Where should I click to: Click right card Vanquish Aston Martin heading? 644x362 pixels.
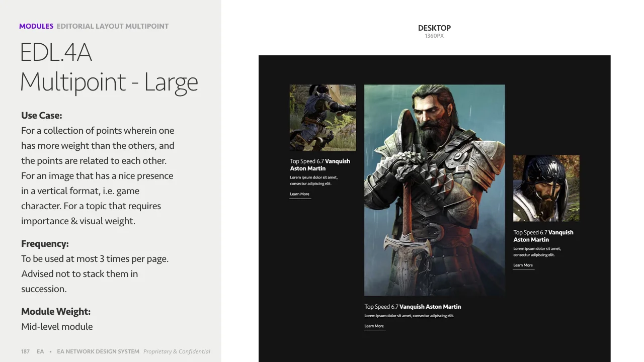[543, 236]
